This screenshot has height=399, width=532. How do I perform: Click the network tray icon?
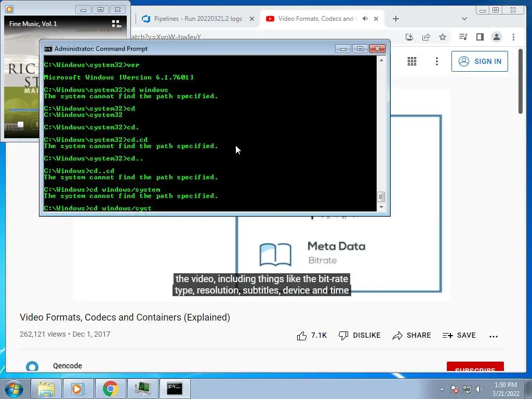click(467, 389)
